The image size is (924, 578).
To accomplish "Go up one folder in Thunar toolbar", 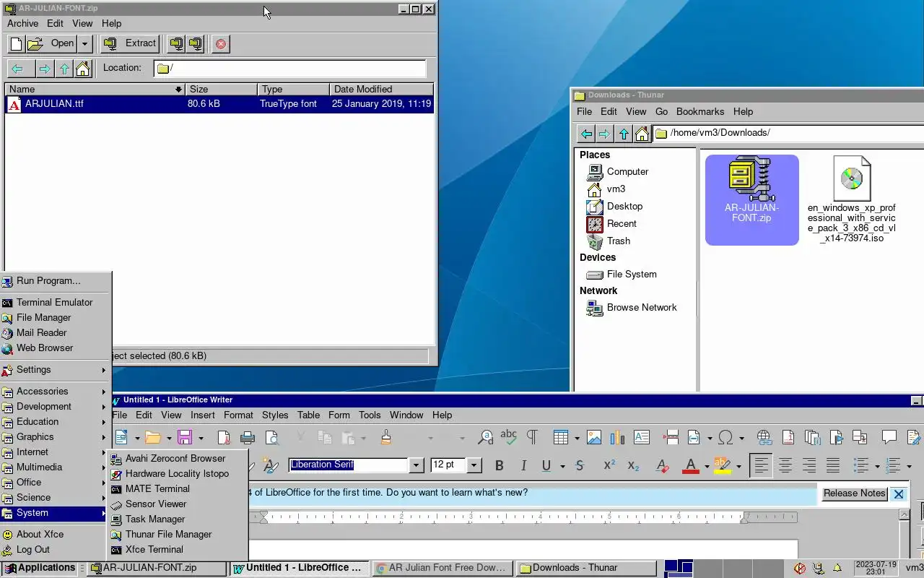I will 624,134.
